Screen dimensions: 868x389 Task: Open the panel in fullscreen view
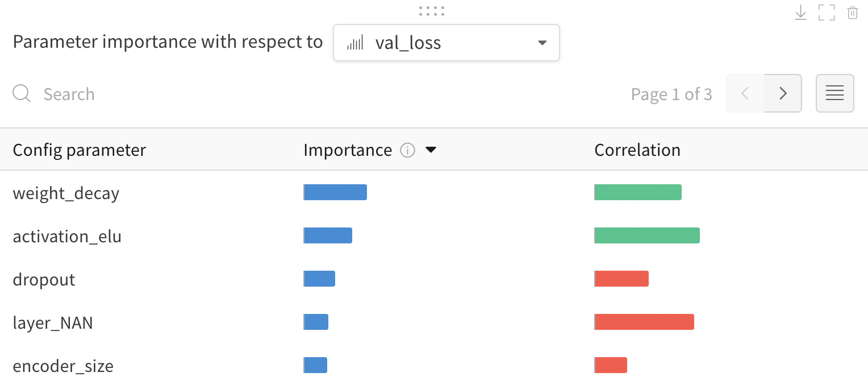pyautogui.click(x=827, y=13)
